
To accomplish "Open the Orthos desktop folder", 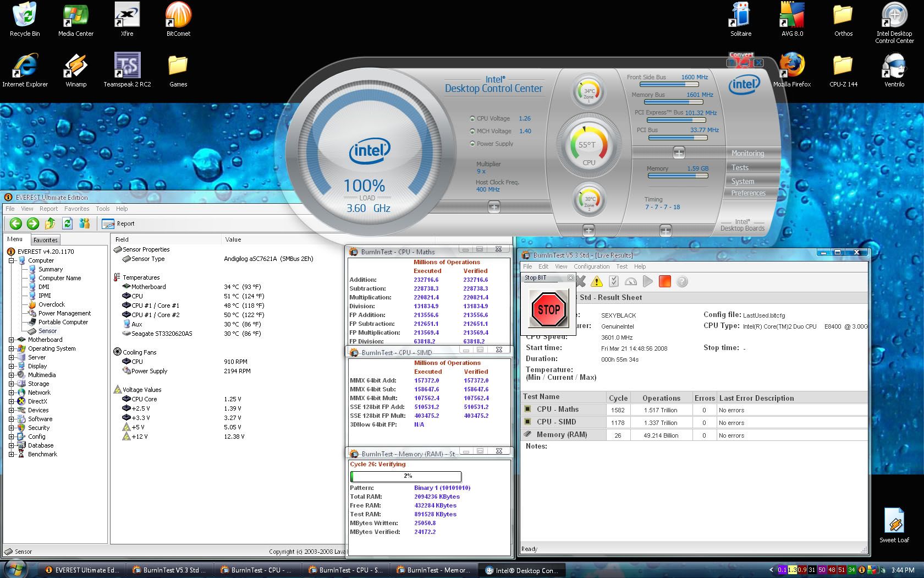I will [x=843, y=19].
